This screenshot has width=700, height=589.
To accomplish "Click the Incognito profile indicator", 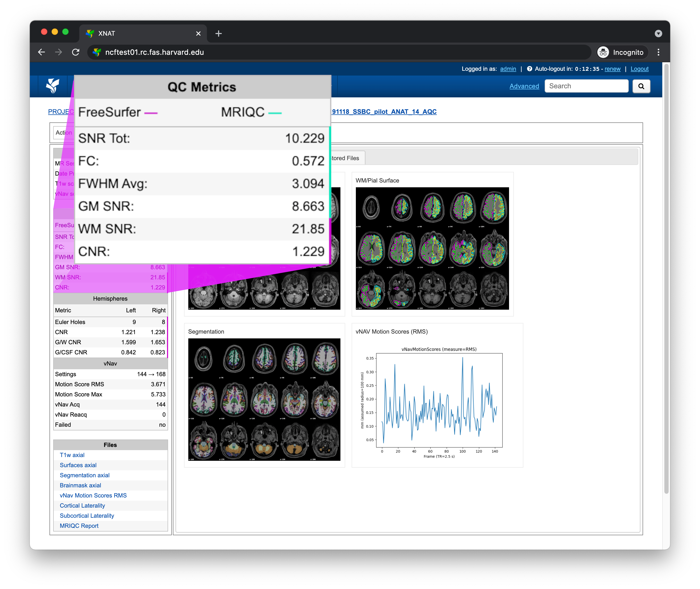I will 622,52.
